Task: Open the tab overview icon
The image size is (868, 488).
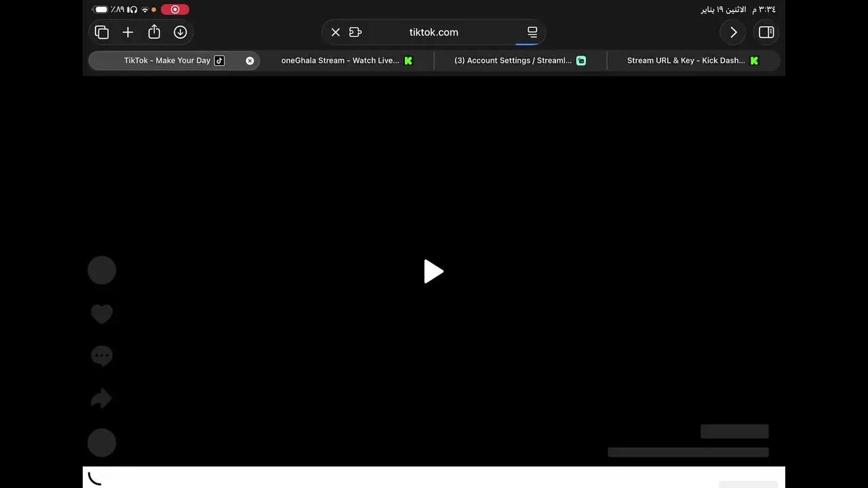Action: point(102,32)
